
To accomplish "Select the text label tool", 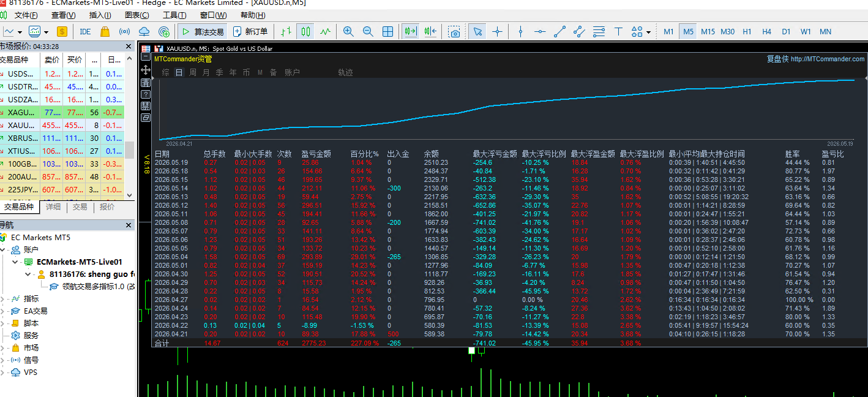I will (618, 31).
